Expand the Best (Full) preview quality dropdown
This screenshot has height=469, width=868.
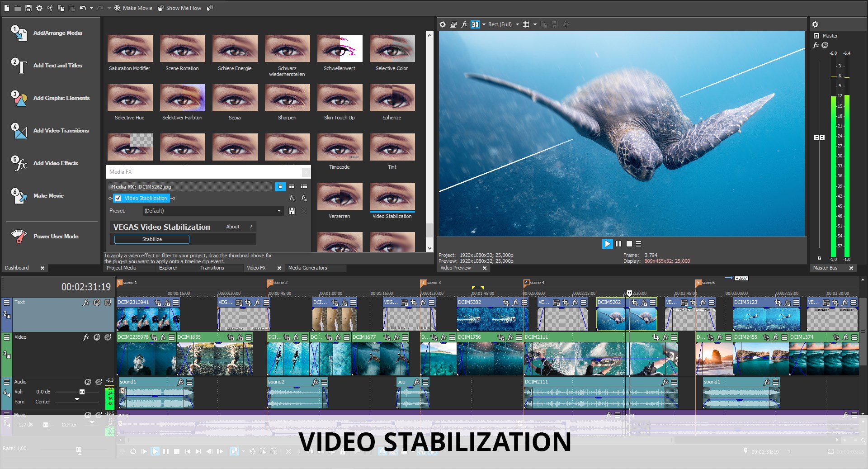pos(518,24)
